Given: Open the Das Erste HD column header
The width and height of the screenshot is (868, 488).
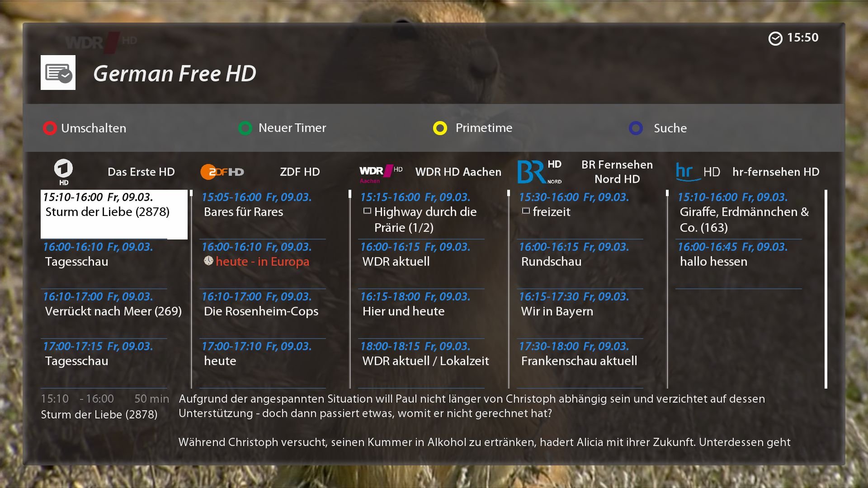Looking at the screenshot, I should [x=141, y=172].
